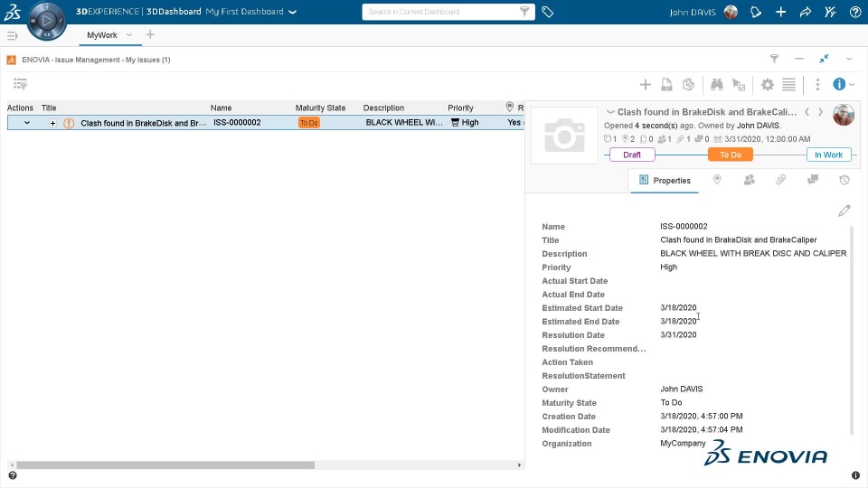868x488 pixels.
Task: Click the Draft state button
Action: tap(632, 155)
